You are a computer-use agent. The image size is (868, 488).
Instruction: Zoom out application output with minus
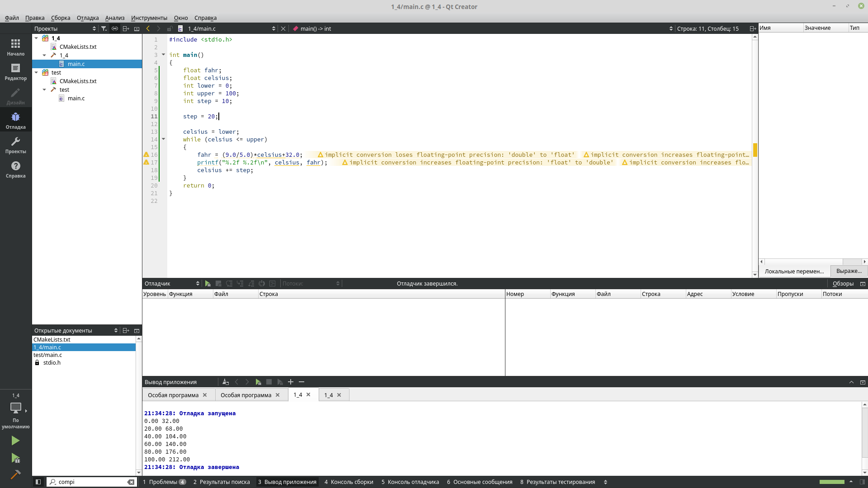click(302, 382)
